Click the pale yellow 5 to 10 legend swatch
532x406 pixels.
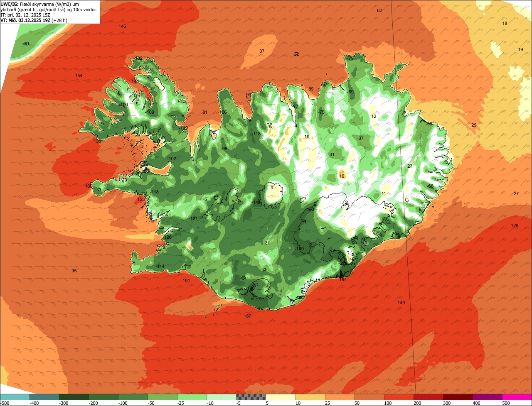click(281, 397)
